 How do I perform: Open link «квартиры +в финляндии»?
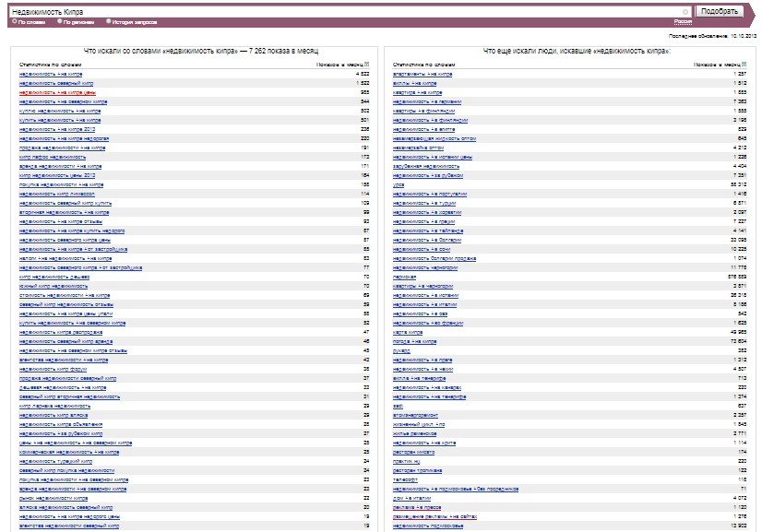pos(423,112)
